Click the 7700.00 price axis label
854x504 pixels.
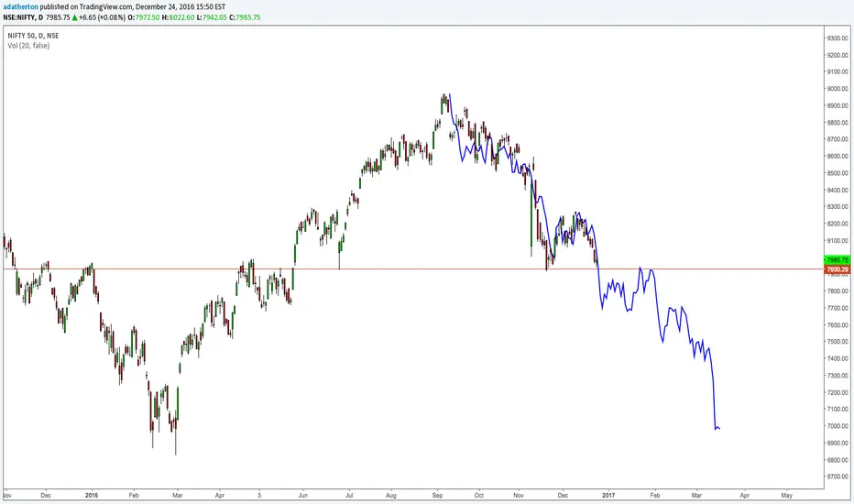838,309
